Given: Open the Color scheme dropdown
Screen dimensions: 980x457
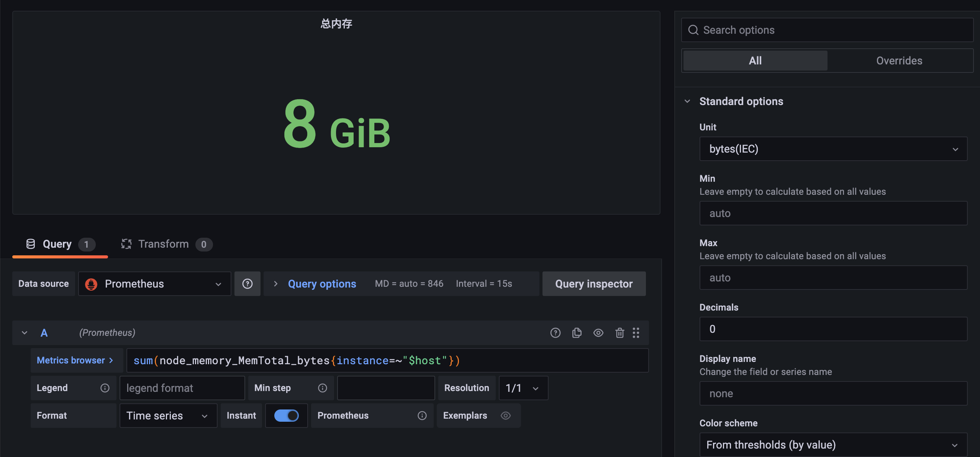Looking at the screenshot, I should point(833,445).
